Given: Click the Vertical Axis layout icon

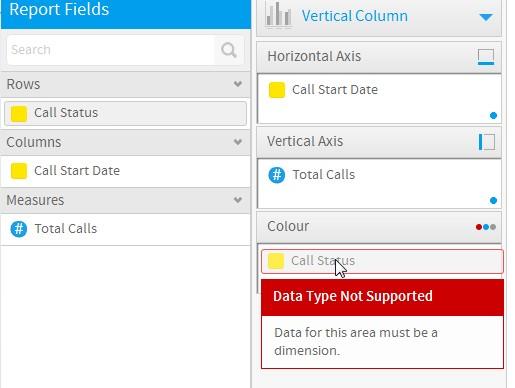Looking at the screenshot, I should tap(487, 142).
